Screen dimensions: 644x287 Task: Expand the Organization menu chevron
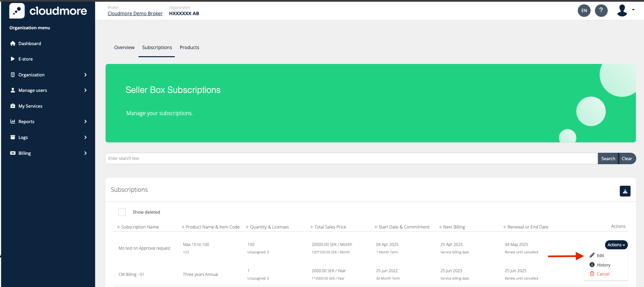85,75
